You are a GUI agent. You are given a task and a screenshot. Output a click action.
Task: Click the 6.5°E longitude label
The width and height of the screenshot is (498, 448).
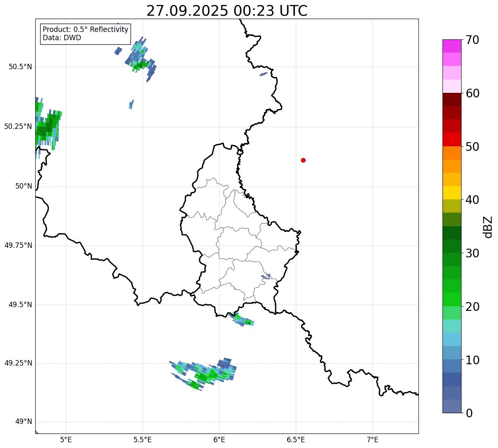pyautogui.click(x=296, y=440)
